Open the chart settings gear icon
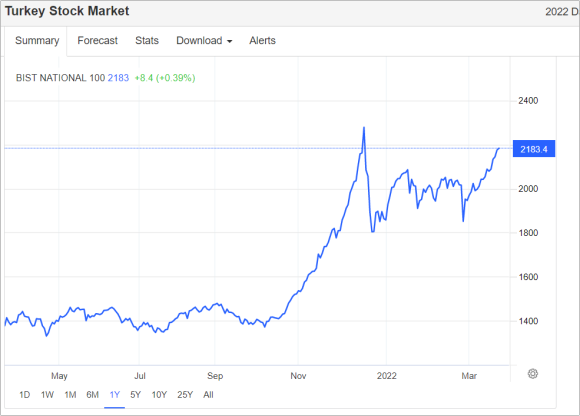580x416 pixels. point(532,373)
